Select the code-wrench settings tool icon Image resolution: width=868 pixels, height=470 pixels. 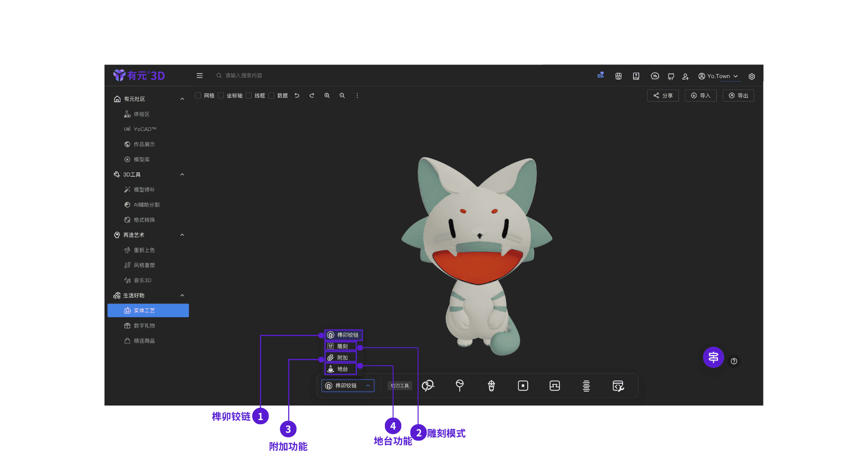coord(618,386)
